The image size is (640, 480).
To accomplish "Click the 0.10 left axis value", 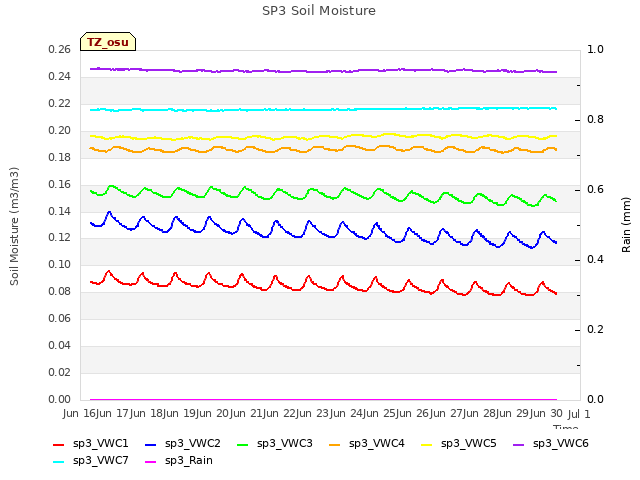I will (x=60, y=264).
